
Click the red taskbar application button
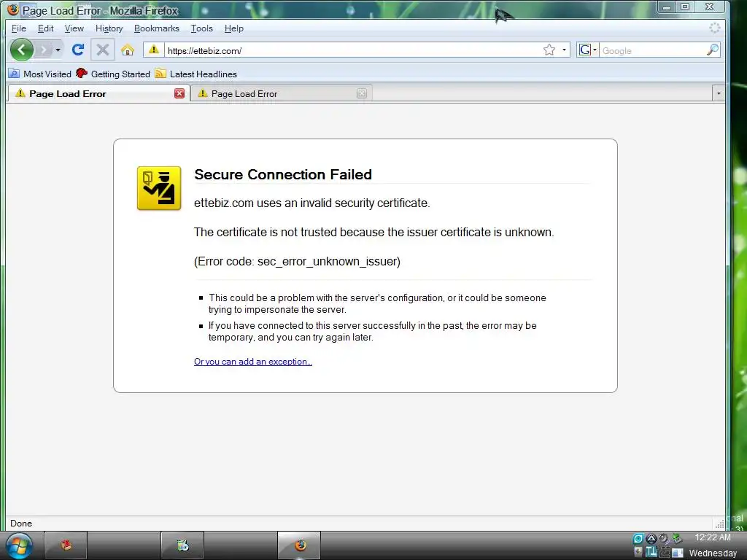(66, 545)
